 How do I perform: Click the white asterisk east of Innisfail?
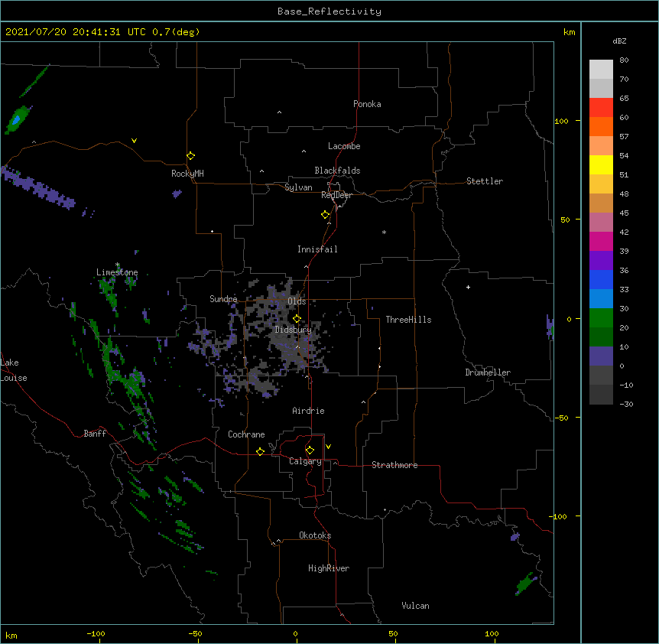click(x=384, y=232)
